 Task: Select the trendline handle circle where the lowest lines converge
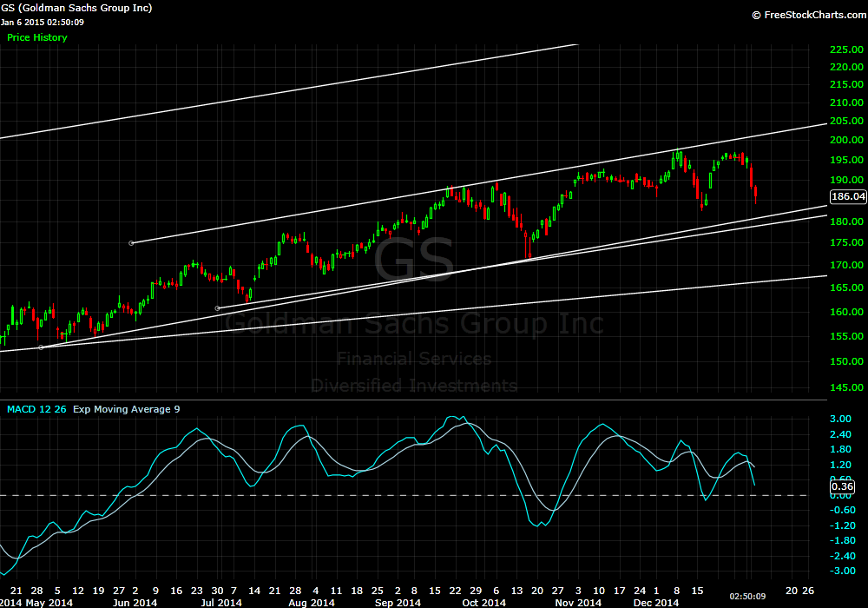[41, 347]
